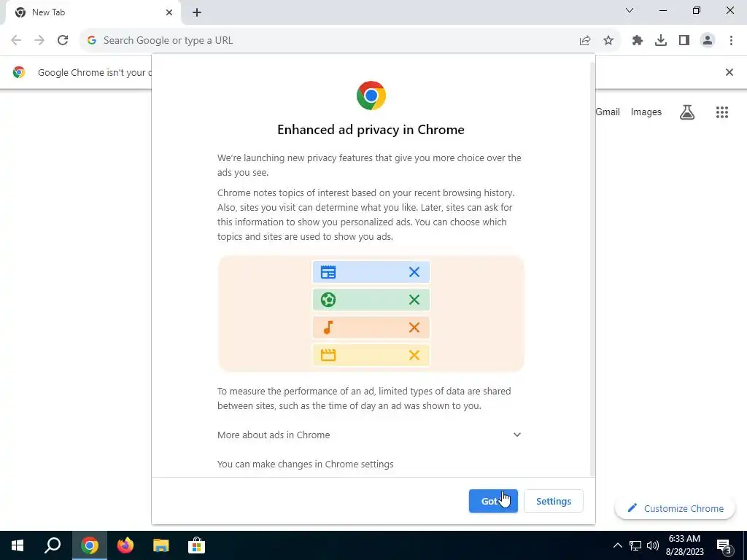Click the share page icon in address bar
The image size is (747, 560).
[x=585, y=41]
